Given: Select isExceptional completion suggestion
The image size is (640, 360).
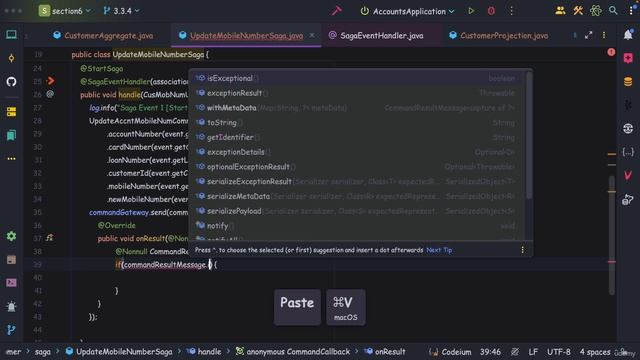Looking at the screenshot, I should 357,78.
